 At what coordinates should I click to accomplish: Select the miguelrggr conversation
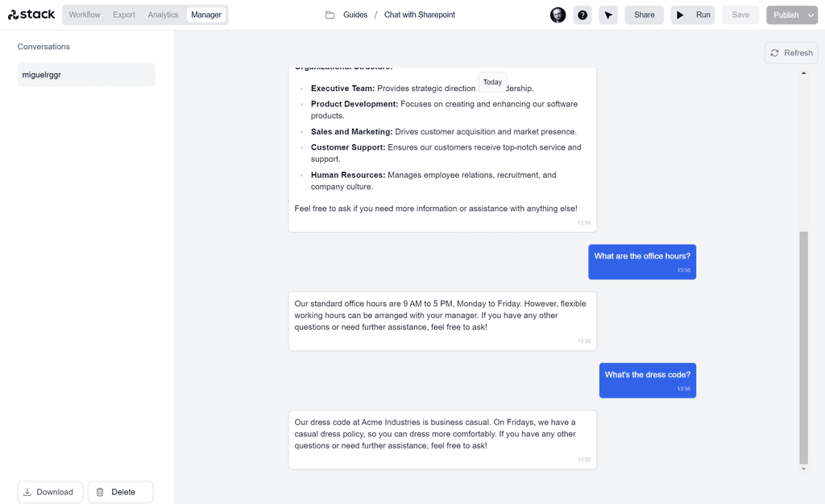click(x=86, y=74)
